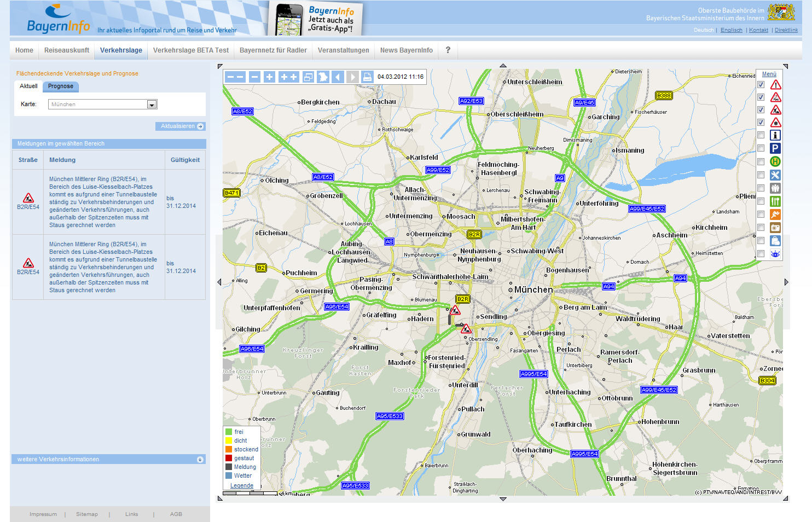Click the yellow 'dicht' legend swatch
The height and width of the screenshot is (522, 812).
pyautogui.click(x=229, y=440)
